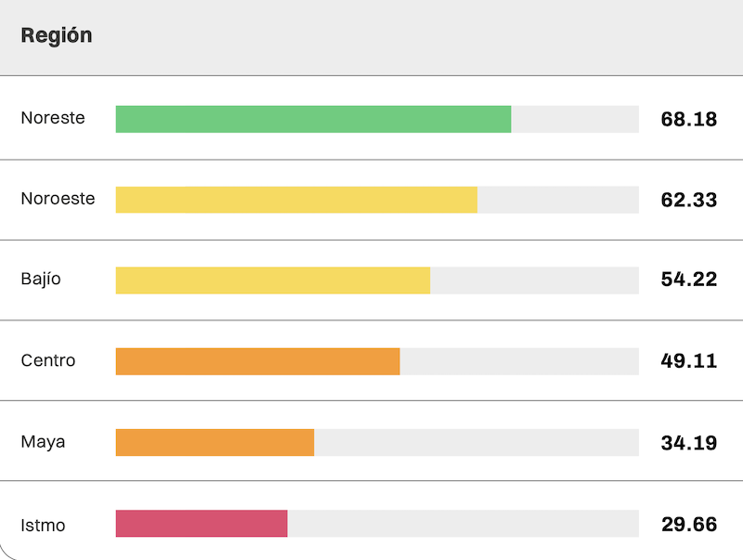The height and width of the screenshot is (560, 743).
Task: Select the Noroeste row label
Action: [58, 200]
